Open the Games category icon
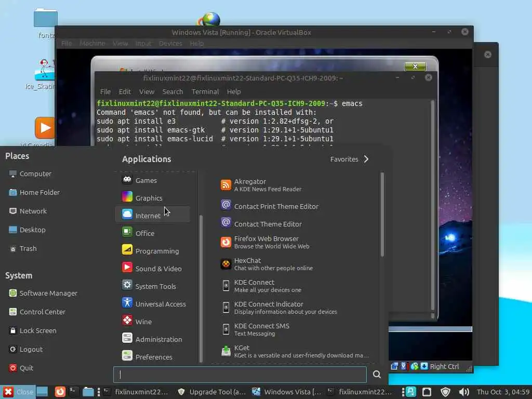Viewport: 532px width, 399px height. (127, 180)
